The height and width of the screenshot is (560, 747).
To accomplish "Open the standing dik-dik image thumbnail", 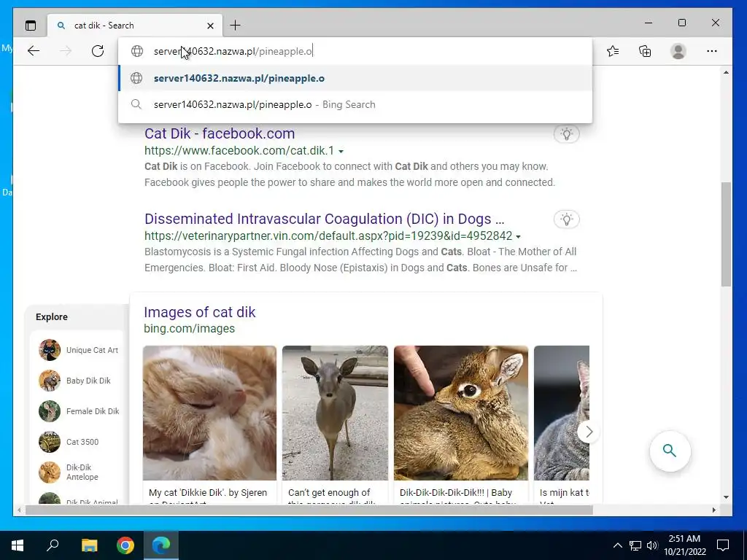I will point(335,413).
